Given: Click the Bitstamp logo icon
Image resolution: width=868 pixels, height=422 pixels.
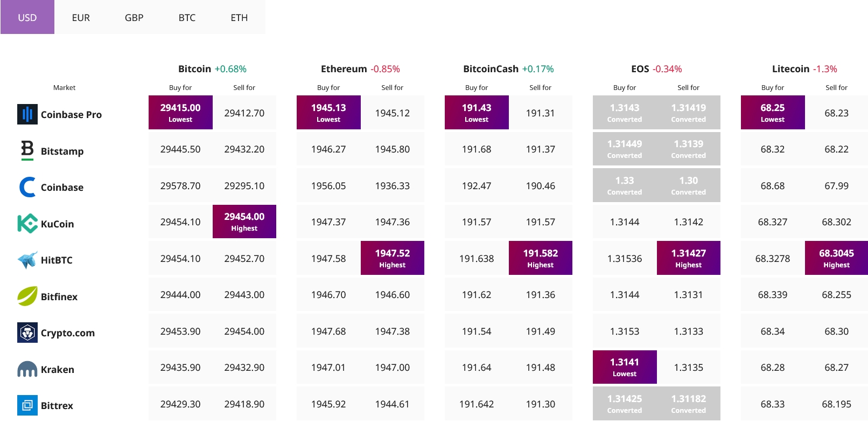Looking at the screenshot, I should tap(27, 150).
